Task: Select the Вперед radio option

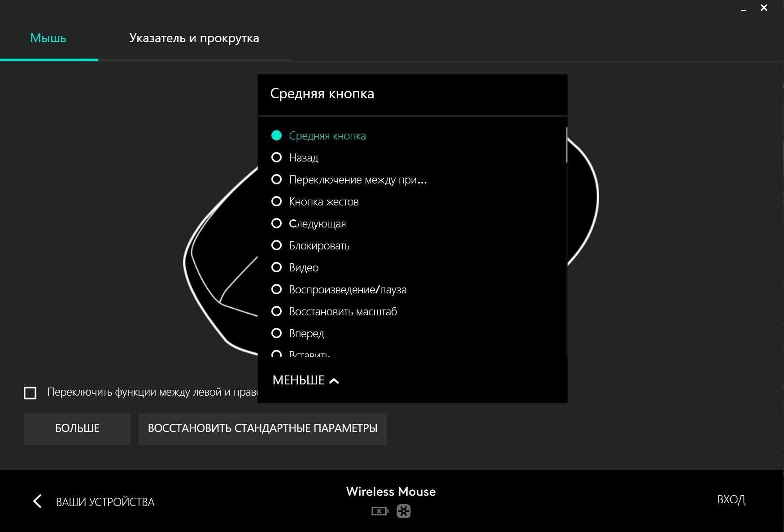Action: pos(277,333)
